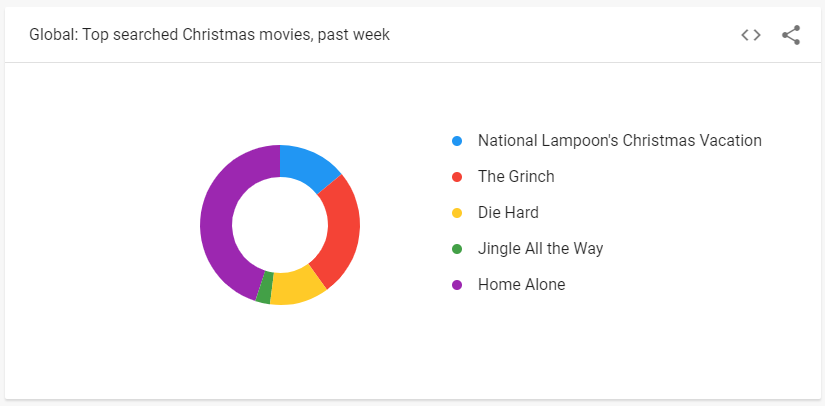Click the embed code icon
The width and height of the screenshot is (825, 406).
point(751,35)
